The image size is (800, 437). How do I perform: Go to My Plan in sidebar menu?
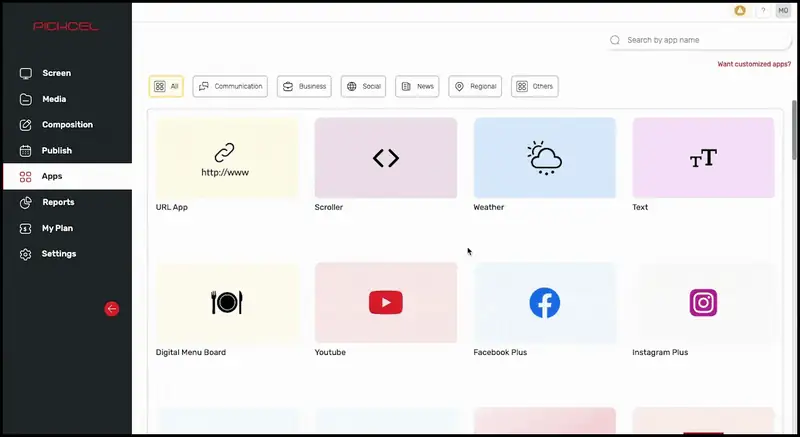click(67, 228)
